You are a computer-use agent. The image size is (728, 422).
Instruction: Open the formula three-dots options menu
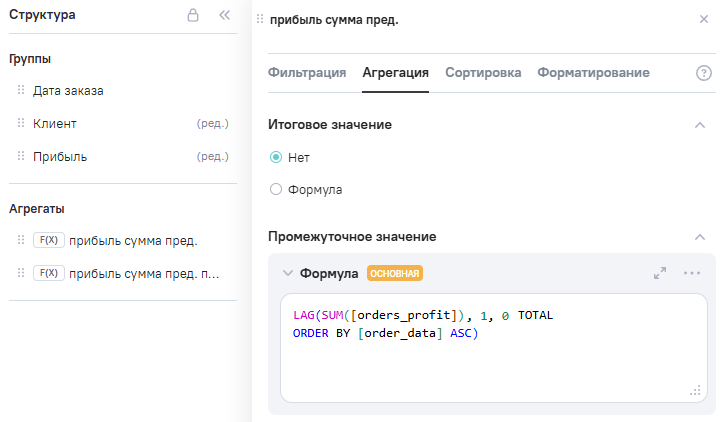(x=692, y=273)
